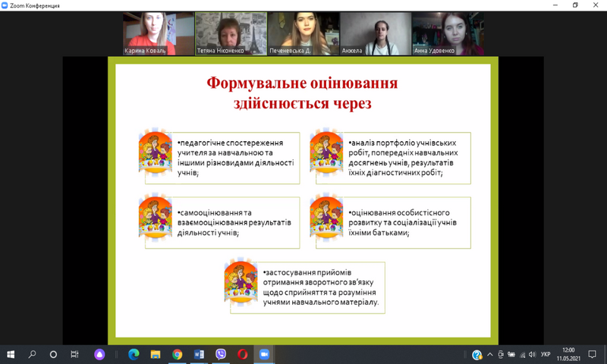Launch Microsoft Edge from taskbar
This screenshot has height=364, width=607.
[134, 354]
